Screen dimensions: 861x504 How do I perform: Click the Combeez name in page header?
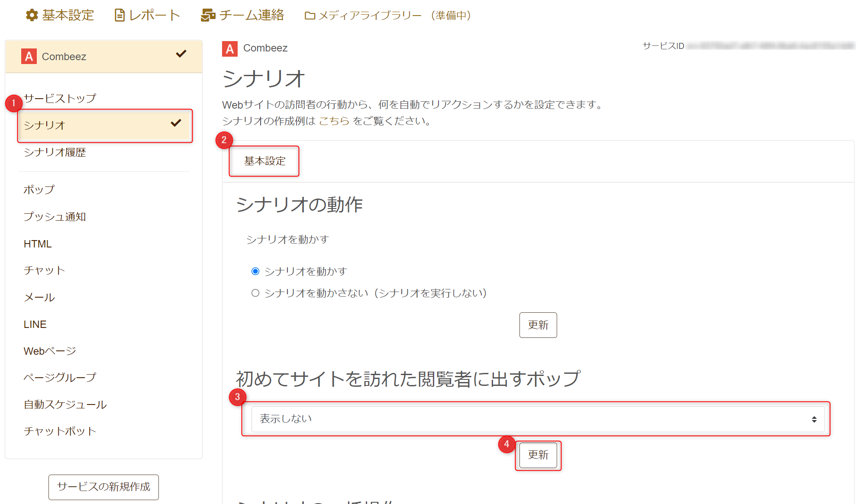click(265, 48)
